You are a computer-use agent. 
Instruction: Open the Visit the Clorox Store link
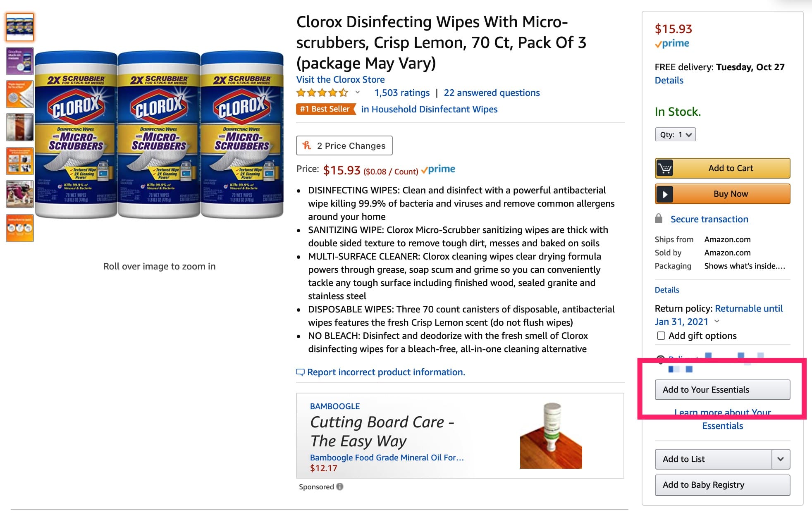[x=340, y=79]
